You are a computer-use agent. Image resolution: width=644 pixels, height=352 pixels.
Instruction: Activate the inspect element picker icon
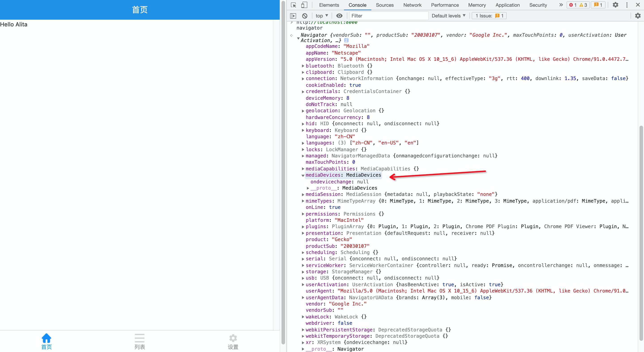point(294,5)
